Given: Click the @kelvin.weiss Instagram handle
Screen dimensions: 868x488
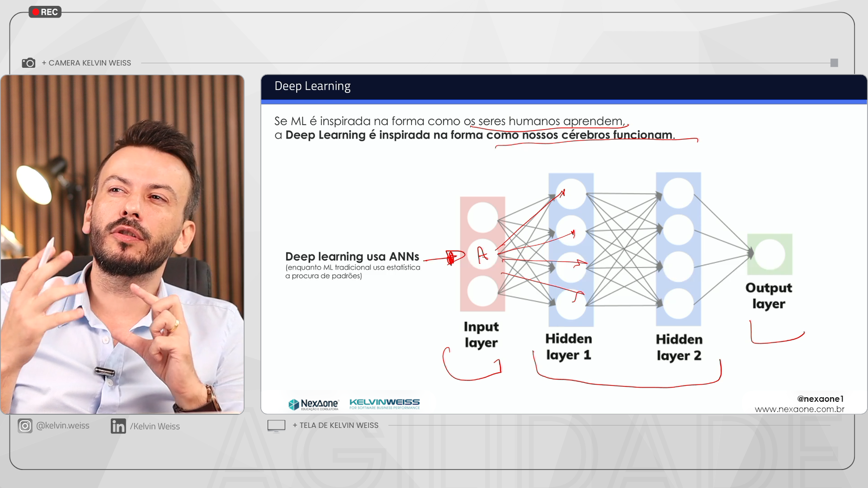Looking at the screenshot, I should pyautogui.click(x=63, y=426).
